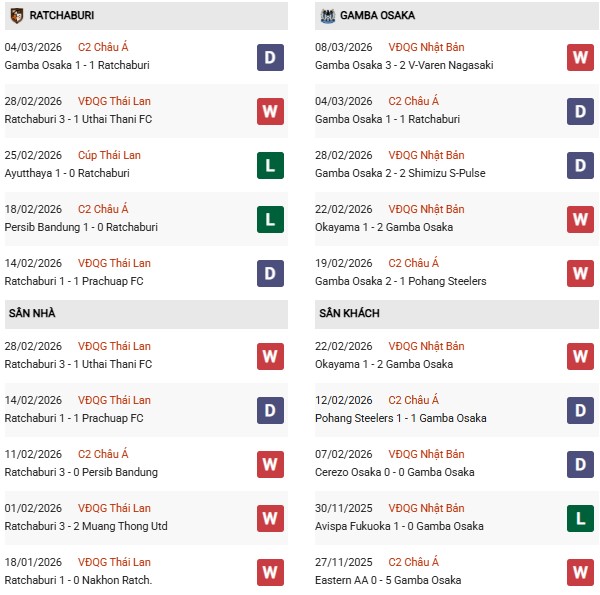This screenshot has height=595, width=600.
Task: Open the Gamba Osaka 2-1 Pohang Steelers match
Action: click(400, 281)
